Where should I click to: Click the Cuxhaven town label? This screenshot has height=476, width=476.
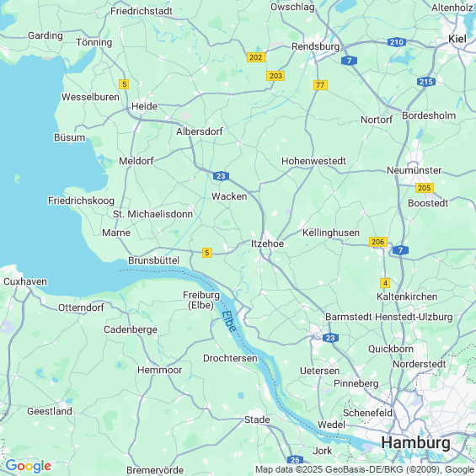25,281
